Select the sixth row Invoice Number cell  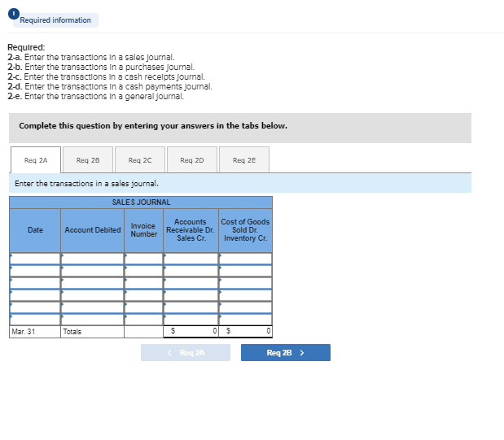coord(143,320)
